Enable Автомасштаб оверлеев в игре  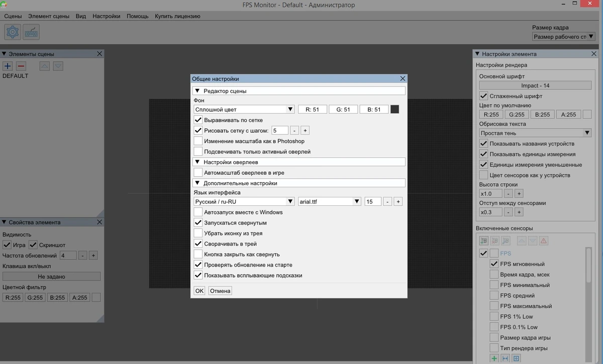[198, 173]
